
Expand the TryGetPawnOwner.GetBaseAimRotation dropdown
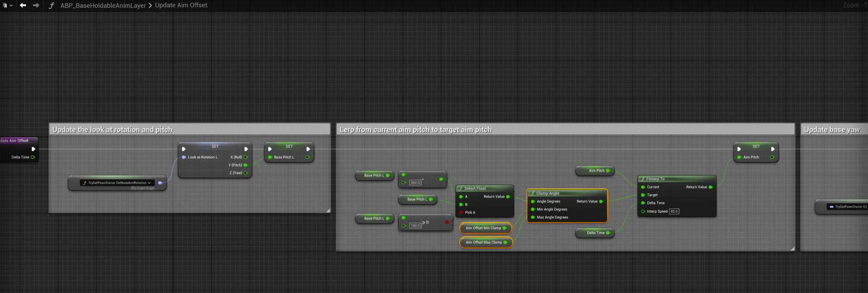[149, 183]
